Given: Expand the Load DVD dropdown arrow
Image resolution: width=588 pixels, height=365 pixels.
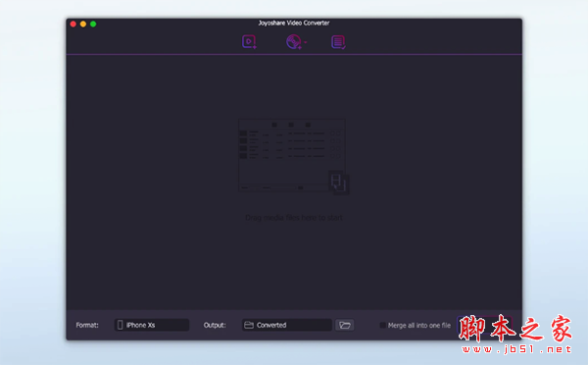Looking at the screenshot, I should pyautogui.click(x=306, y=42).
